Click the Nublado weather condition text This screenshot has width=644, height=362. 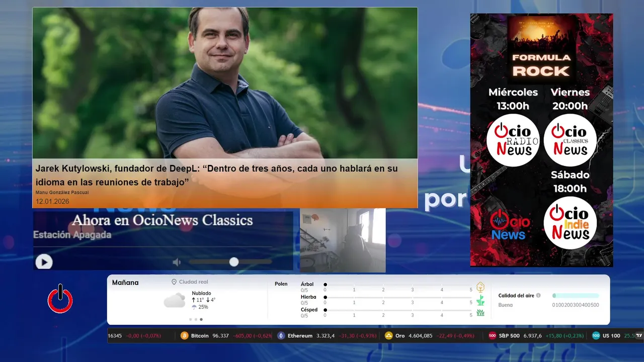201,293
